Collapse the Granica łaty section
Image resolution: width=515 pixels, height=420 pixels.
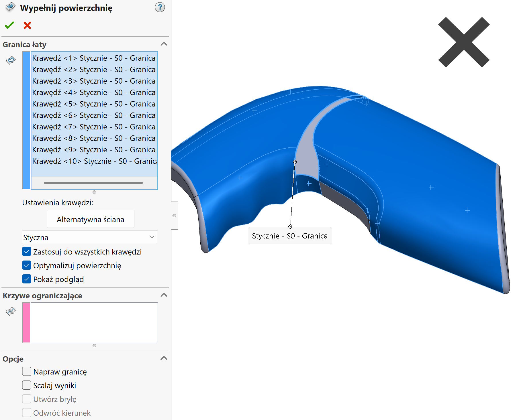click(x=164, y=44)
